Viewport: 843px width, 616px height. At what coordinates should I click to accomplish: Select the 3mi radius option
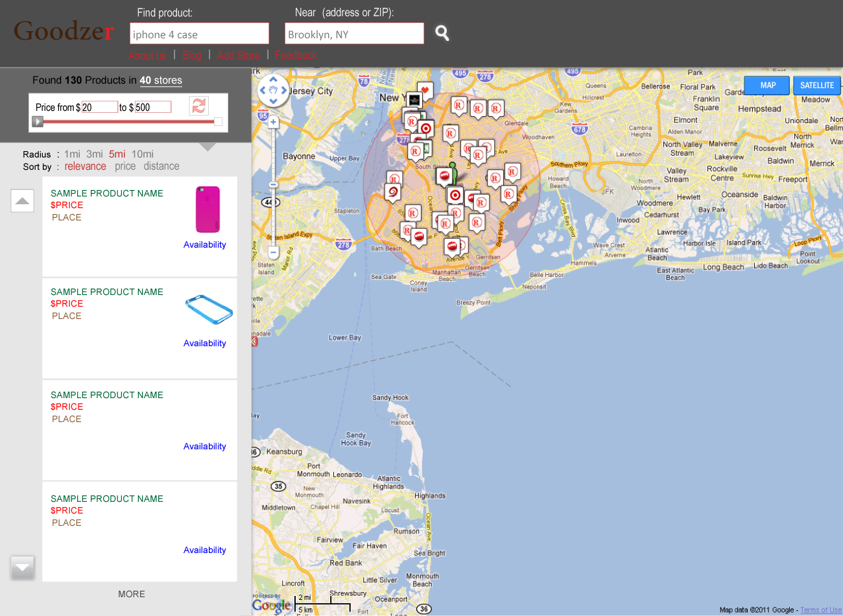[x=95, y=154]
